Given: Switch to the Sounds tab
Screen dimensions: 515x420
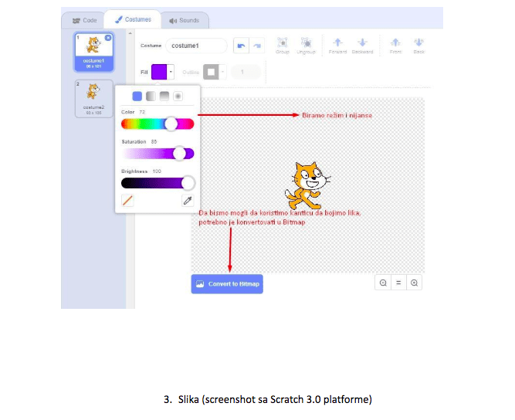Looking at the screenshot, I should (x=185, y=20).
